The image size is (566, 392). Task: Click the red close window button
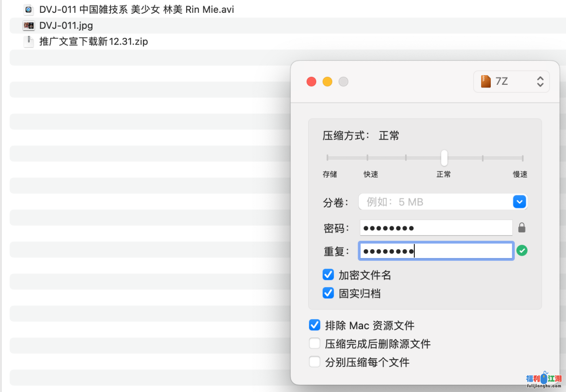[x=311, y=82]
